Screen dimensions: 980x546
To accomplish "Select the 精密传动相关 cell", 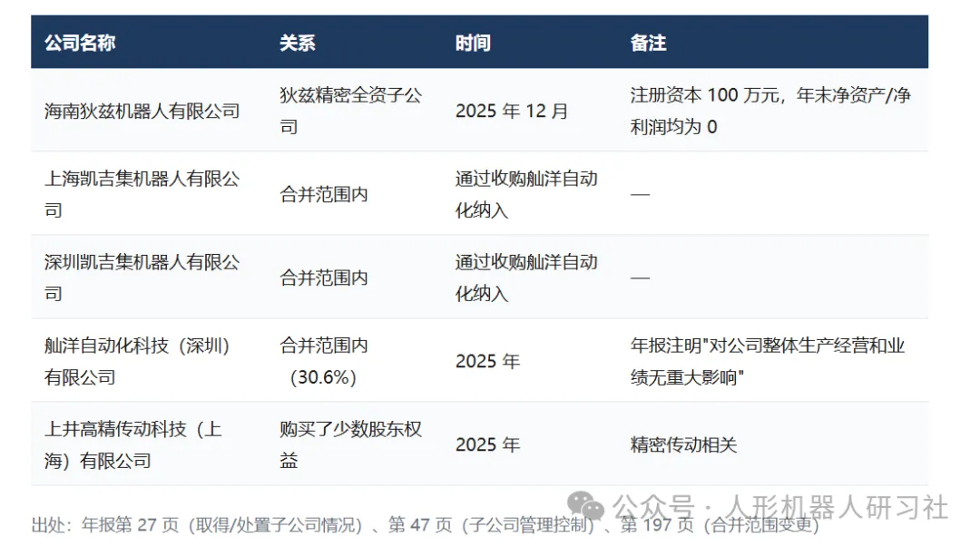I will [684, 444].
